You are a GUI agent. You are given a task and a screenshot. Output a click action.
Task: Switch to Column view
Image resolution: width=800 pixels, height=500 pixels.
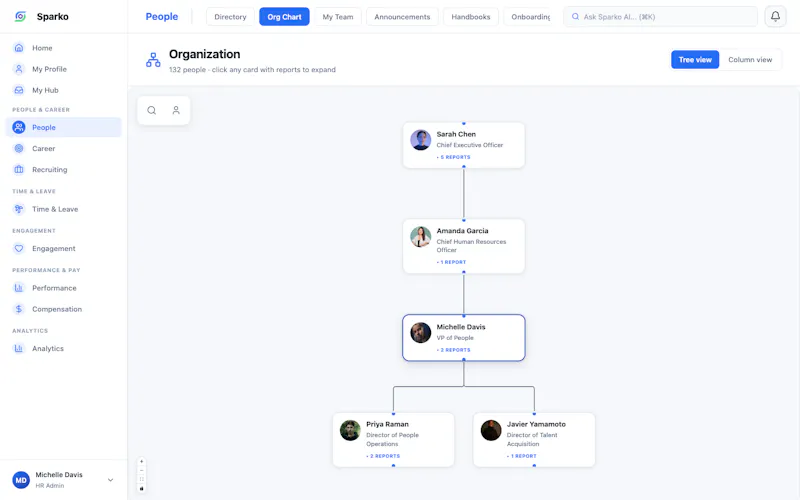(x=749, y=60)
